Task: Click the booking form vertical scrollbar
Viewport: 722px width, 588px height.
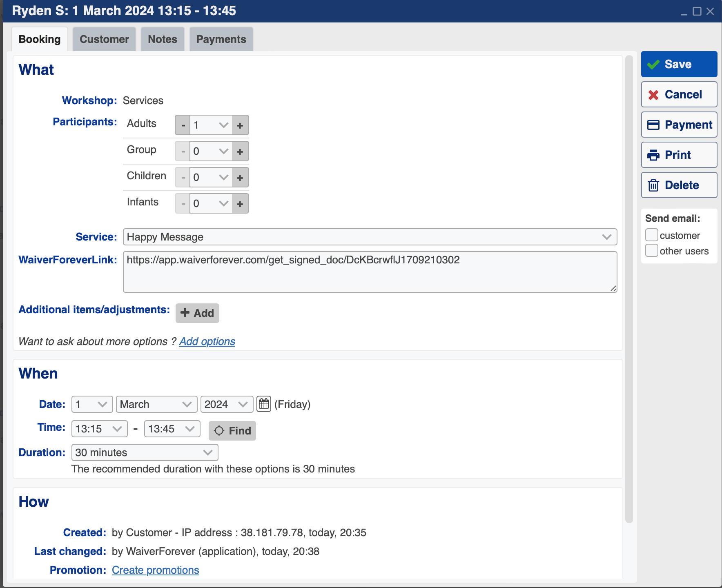Action: pos(629,289)
